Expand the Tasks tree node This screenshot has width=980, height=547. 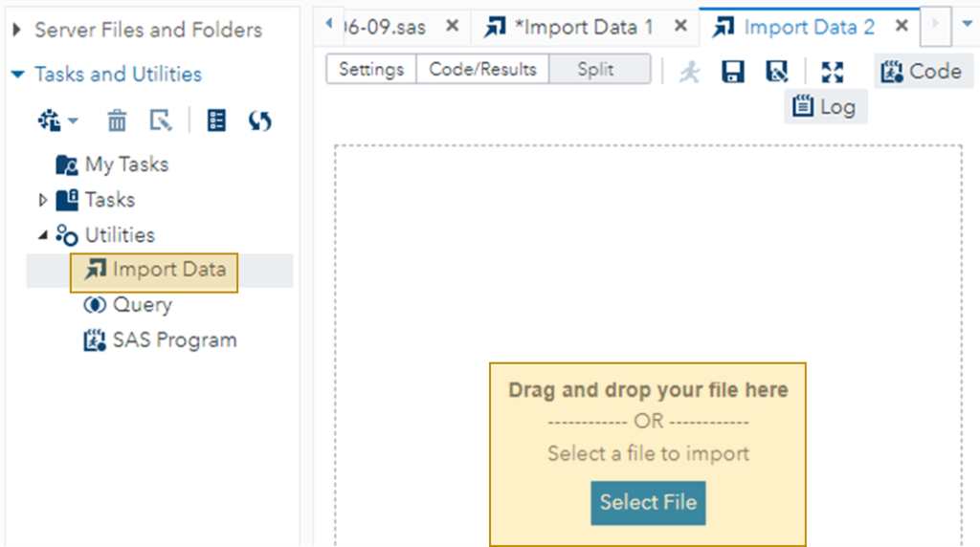click(x=42, y=200)
